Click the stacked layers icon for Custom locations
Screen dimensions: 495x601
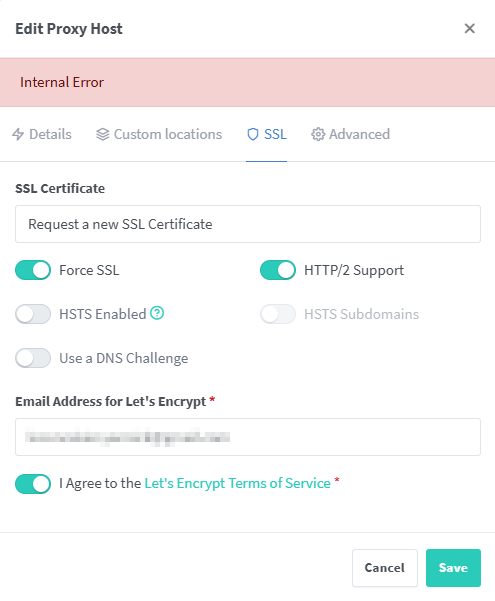[x=102, y=134]
